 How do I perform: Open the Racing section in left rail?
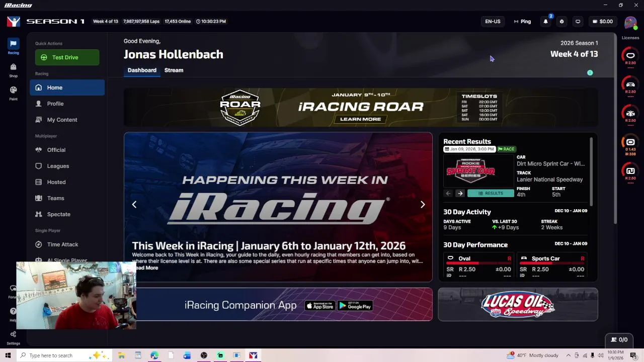(13, 46)
